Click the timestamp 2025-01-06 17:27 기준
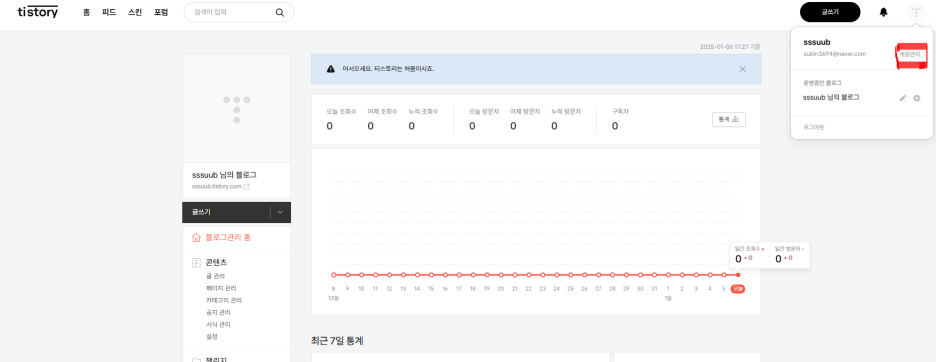 click(730, 47)
